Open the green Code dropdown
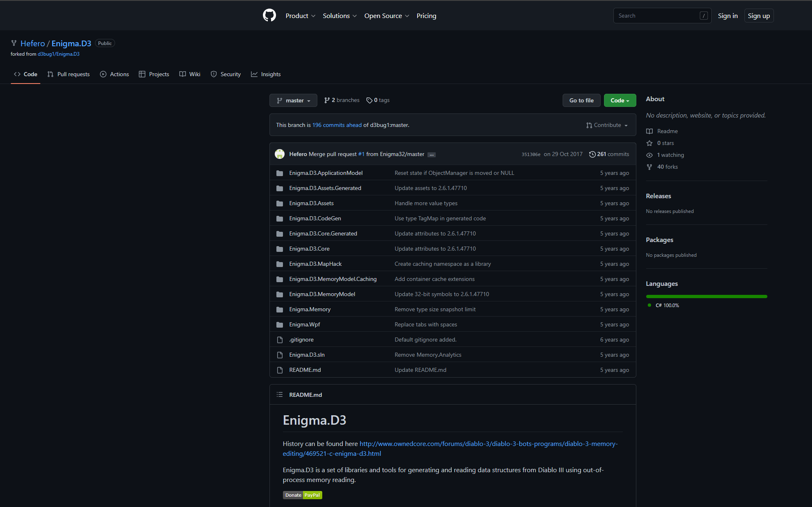Image resolution: width=812 pixels, height=507 pixels. click(620, 100)
